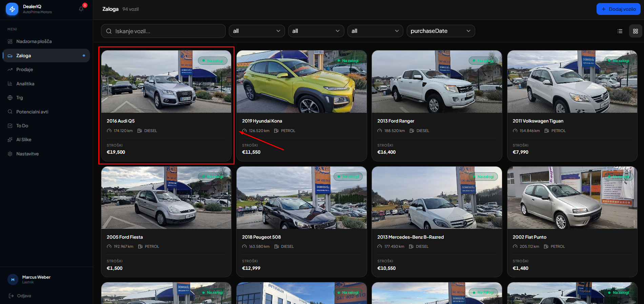Click the Analitika chart icon

click(10, 84)
